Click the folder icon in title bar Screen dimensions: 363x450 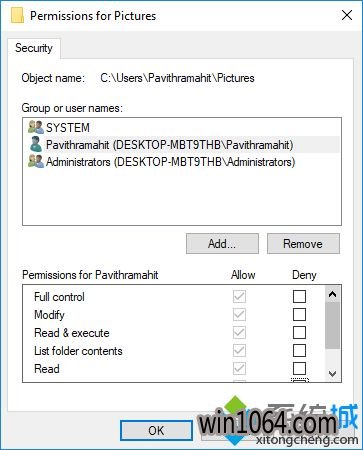pyautogui.click(x=17, y=16)
